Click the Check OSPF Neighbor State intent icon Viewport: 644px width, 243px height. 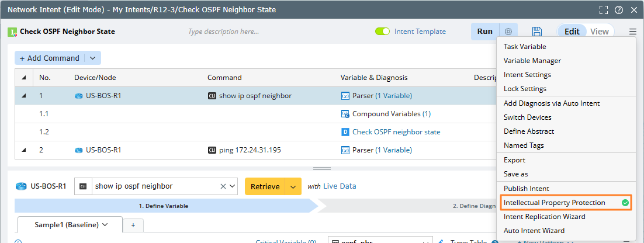[x=12, y=32]
